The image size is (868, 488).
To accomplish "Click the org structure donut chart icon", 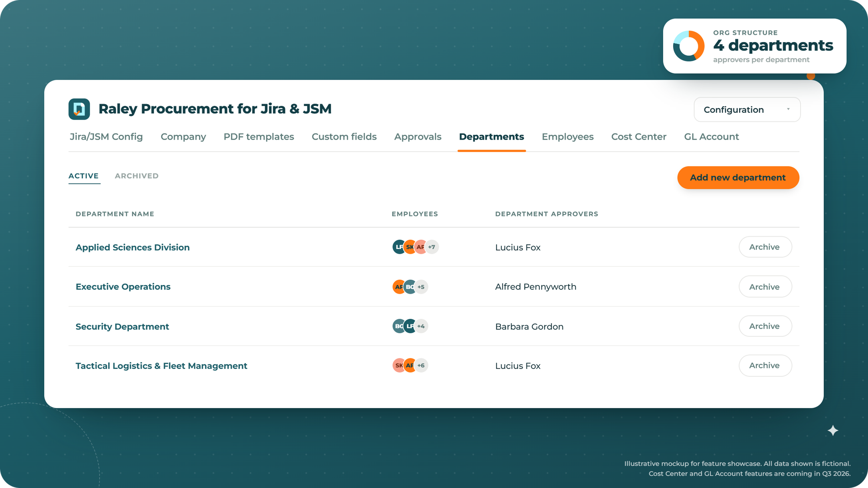I will point(689,46).
